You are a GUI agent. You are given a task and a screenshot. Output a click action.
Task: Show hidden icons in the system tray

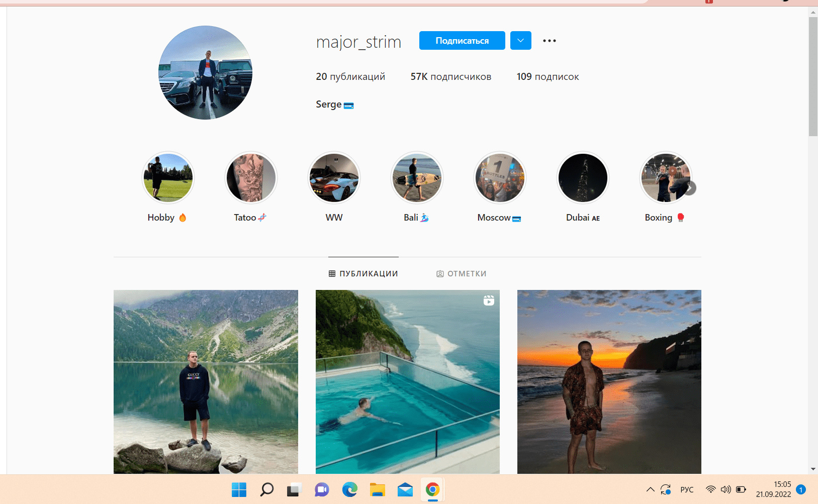[650, 489]
